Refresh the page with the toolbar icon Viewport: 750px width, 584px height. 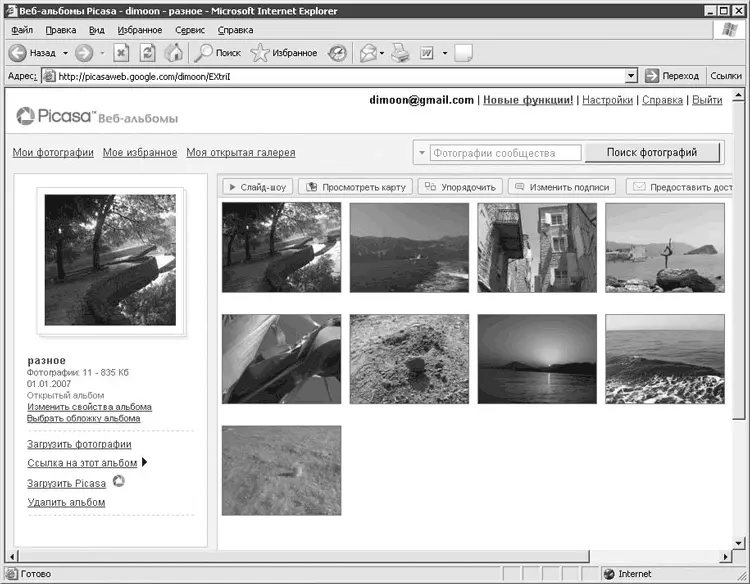tap(148, 52)
